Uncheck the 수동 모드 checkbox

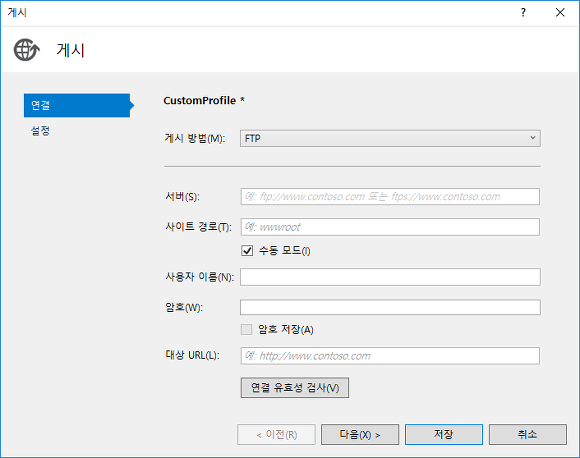point(247,251)
